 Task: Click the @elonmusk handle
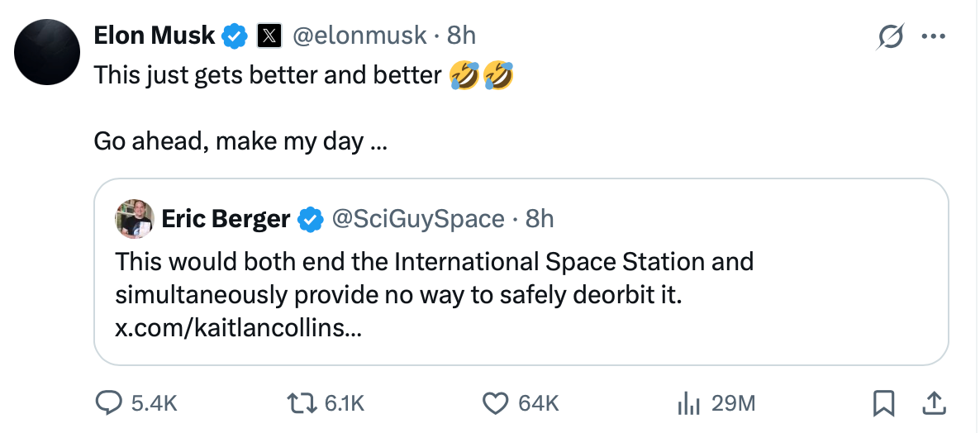pos(360,36)
